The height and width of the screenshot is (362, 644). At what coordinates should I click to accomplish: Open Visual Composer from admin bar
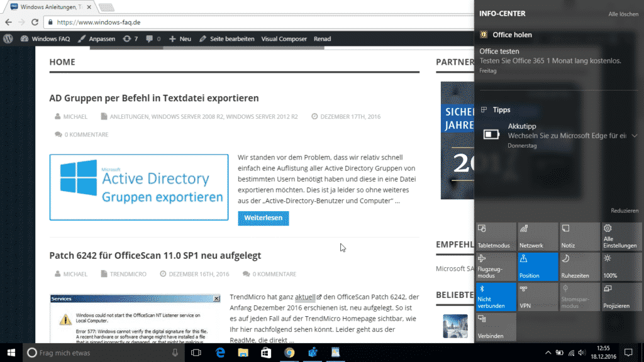pos(284,38)
